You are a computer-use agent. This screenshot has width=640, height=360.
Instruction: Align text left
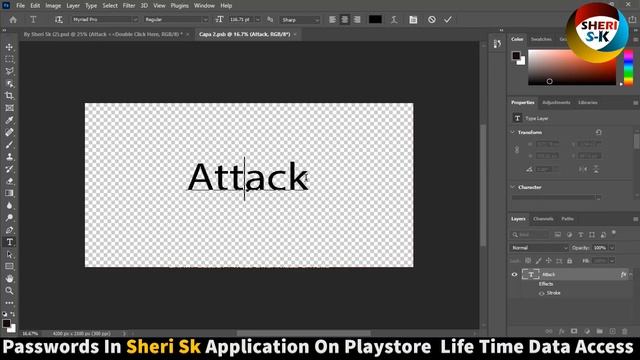[x=333, y=20]
